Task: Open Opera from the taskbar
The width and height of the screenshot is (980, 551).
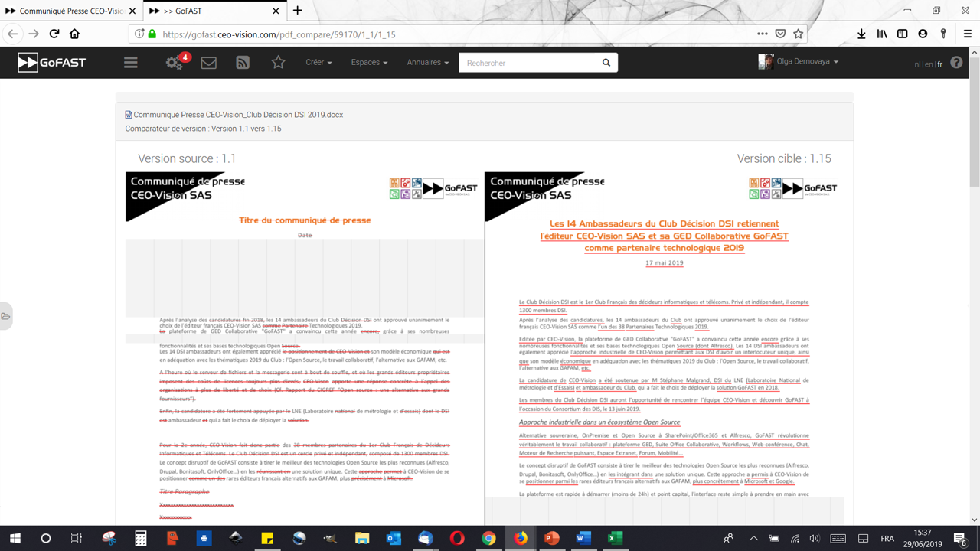Action: 456,538
